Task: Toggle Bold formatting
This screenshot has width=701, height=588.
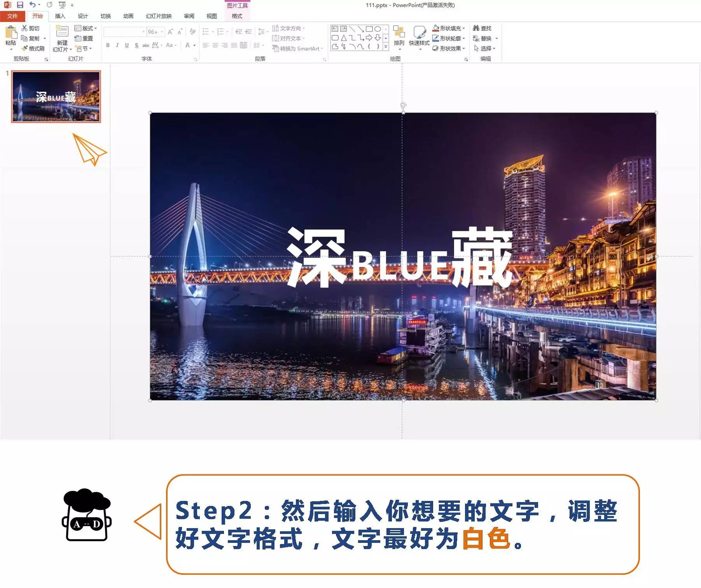Action: pos(108,45)
